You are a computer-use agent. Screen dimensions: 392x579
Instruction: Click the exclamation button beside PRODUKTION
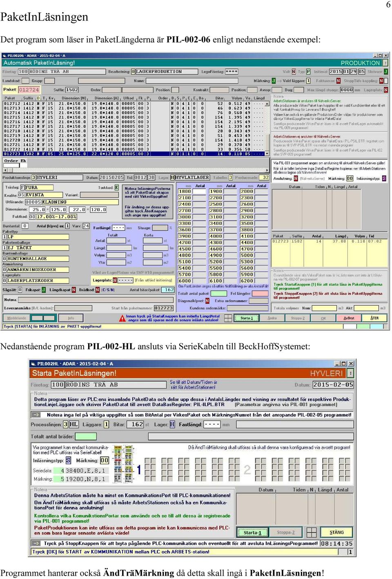coord(385,63)
